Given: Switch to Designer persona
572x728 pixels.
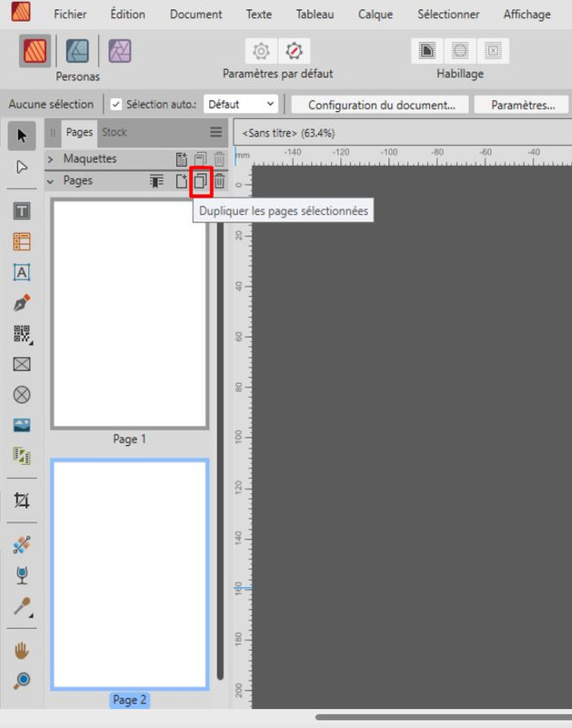Looking at the screenshot, I should pyautogui.click(x=77, y=51).
